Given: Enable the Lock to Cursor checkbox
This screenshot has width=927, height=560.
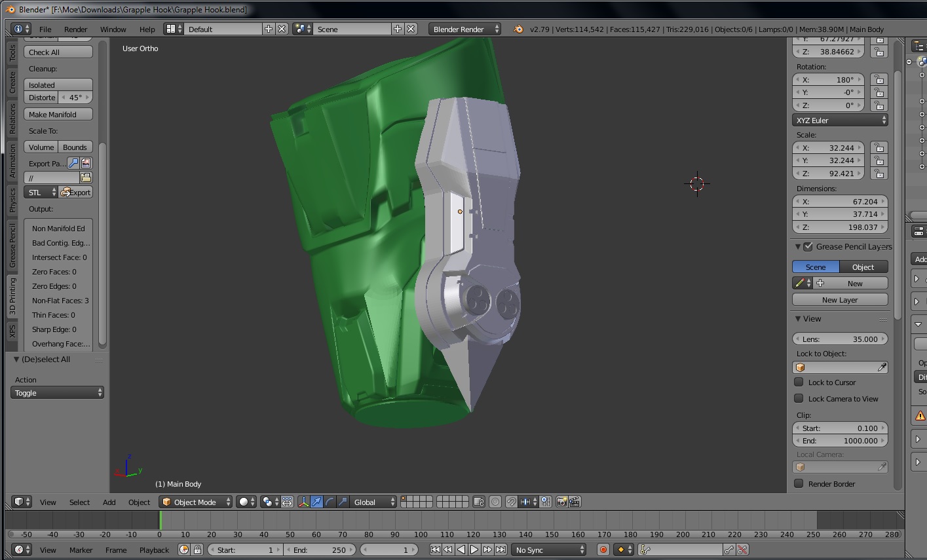Looking at the screenshot, I should point(799,382).
